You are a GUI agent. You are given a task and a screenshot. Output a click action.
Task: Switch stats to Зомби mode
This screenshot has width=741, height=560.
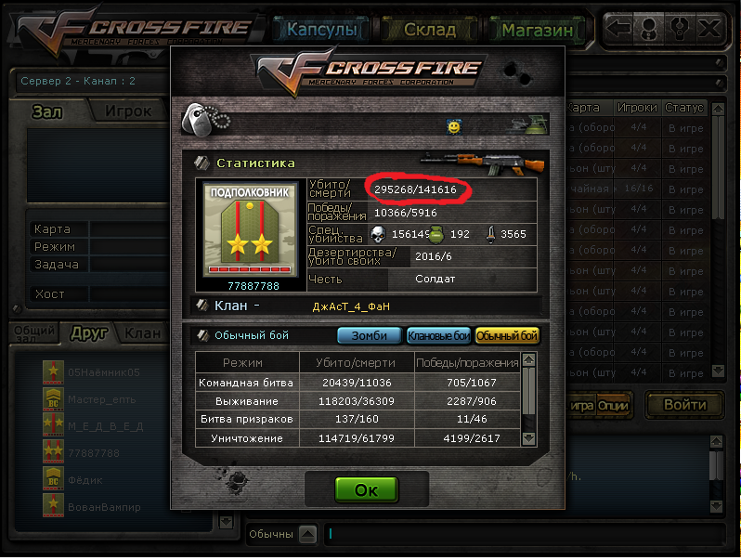(x=369, y=335)
